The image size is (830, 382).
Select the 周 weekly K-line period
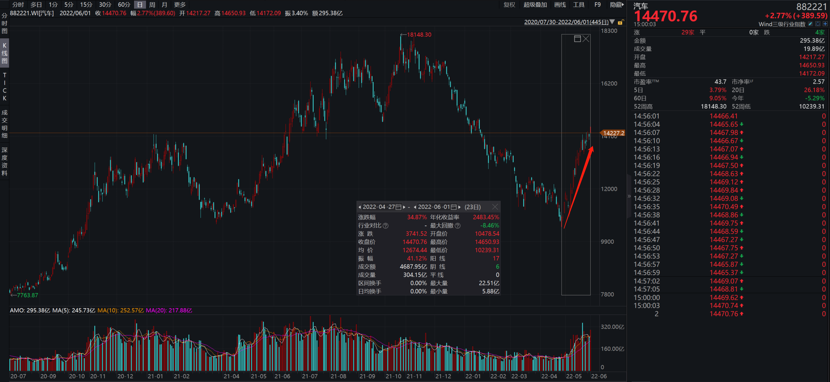pyautogui.click(x=152, y=4)
